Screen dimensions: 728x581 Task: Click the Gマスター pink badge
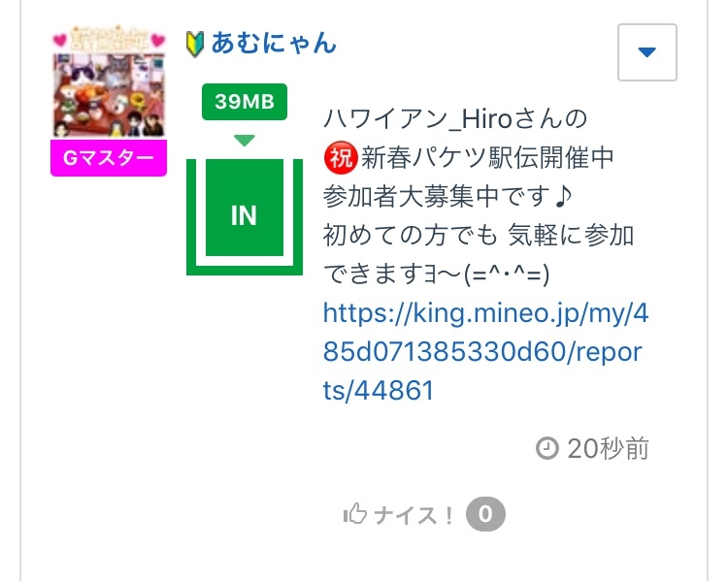click(x=109, y=158)
